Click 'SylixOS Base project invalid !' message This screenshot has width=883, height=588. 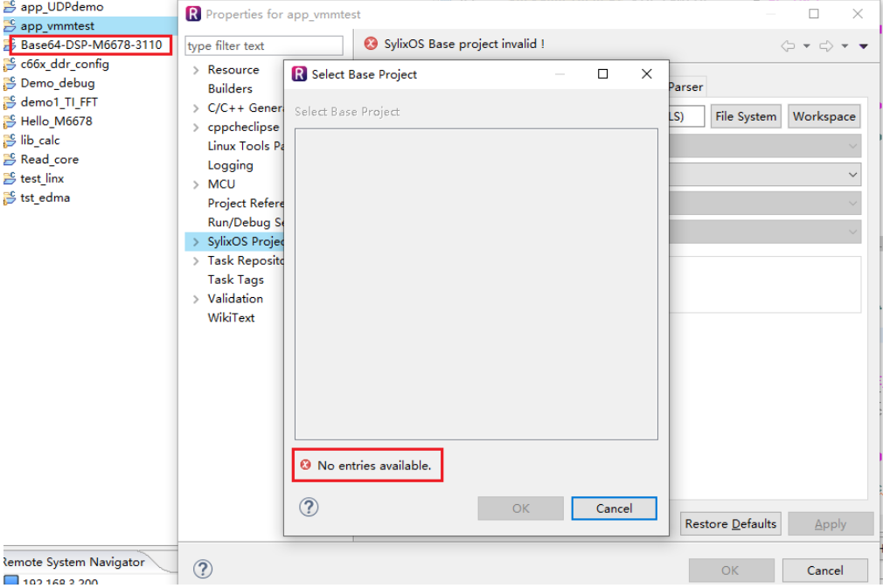click(x=464, y=44)
